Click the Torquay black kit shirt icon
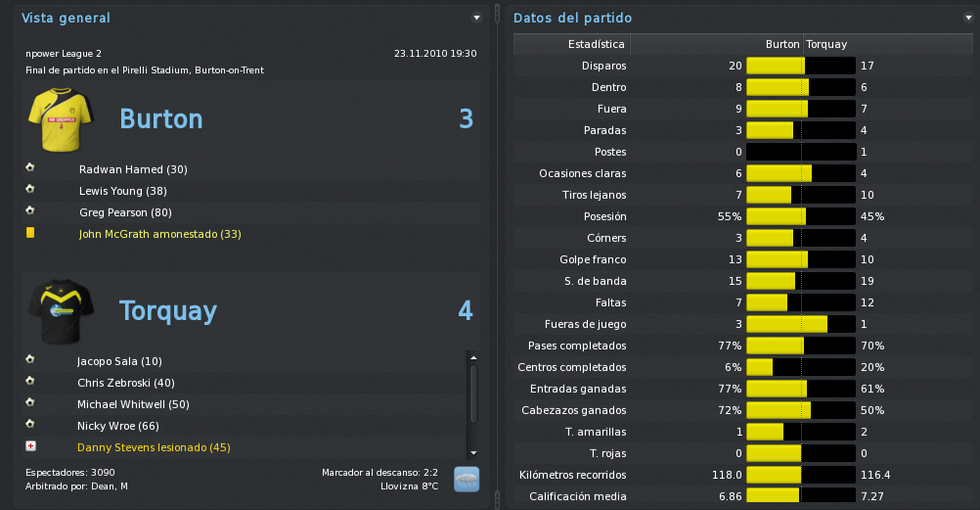Screen dimensions: 980x510 tap(61, 311)
